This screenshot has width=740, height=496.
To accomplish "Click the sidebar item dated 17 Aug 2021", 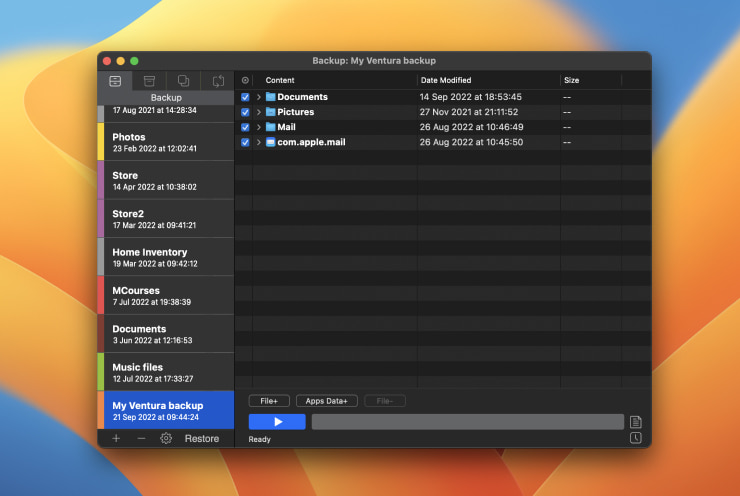I will 166,113.
